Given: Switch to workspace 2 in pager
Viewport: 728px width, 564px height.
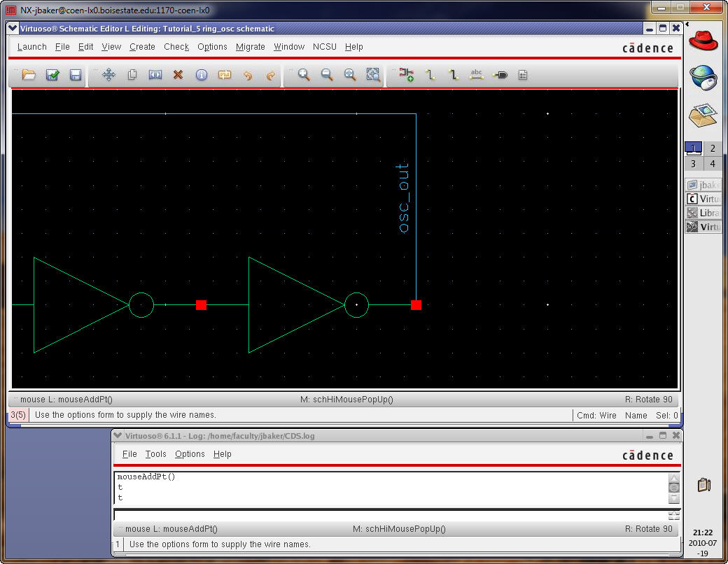Looking at the screenshot, I should click(x=713, y=148).
